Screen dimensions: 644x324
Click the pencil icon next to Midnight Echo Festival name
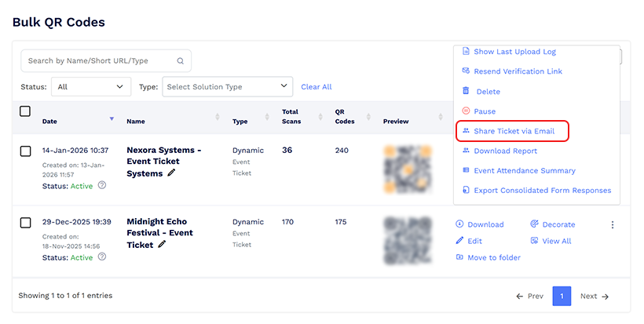pos(162,245)
